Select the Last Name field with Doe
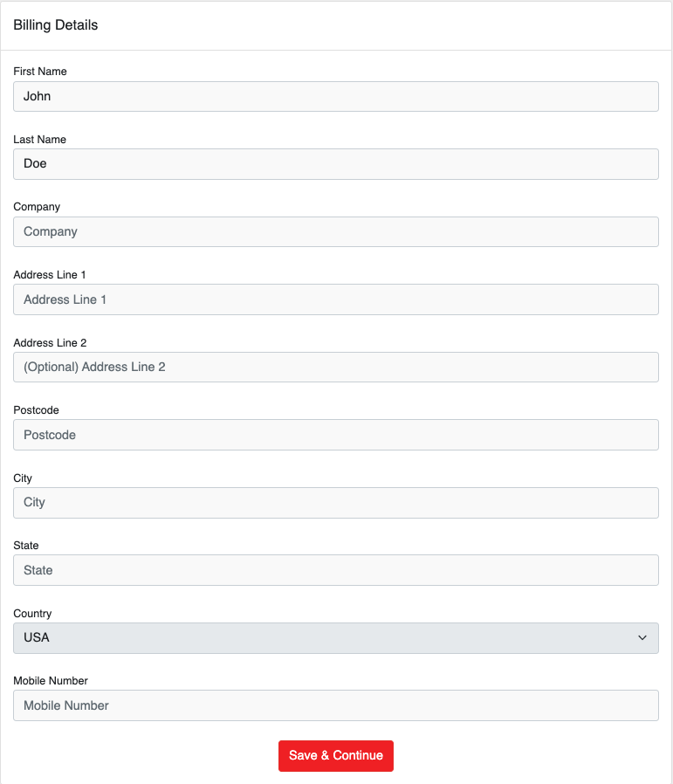The height and width of the screenshot is (784, 673). 335,164
